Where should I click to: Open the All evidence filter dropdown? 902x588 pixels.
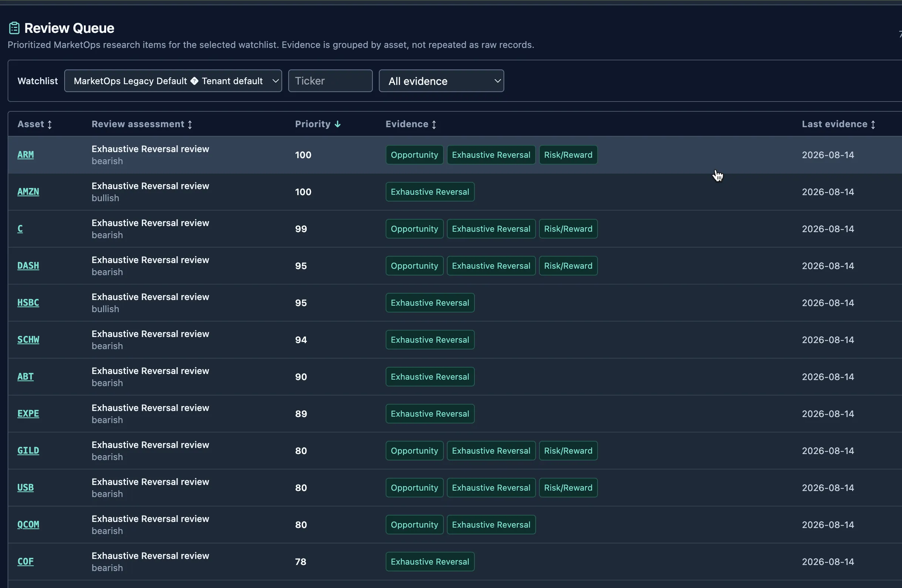[441, 81]
